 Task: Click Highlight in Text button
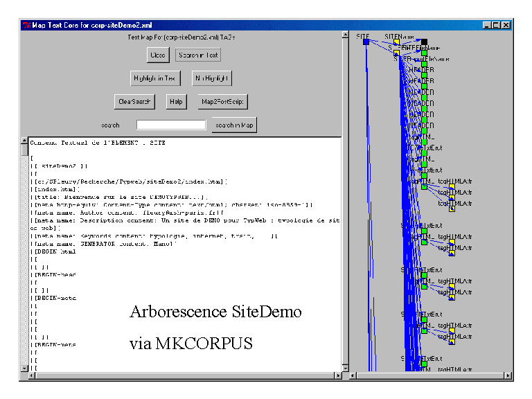(x=155, y=78)
